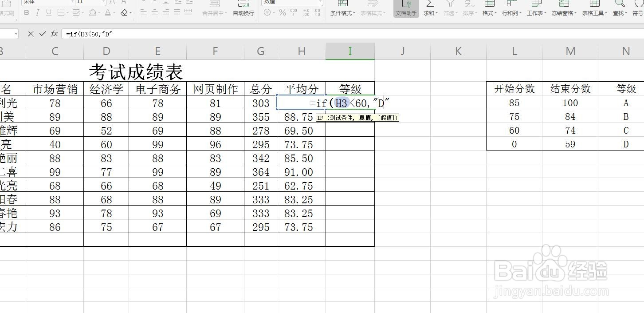
Task: Click the 平均分 header cell
Action: coord(301,88)
